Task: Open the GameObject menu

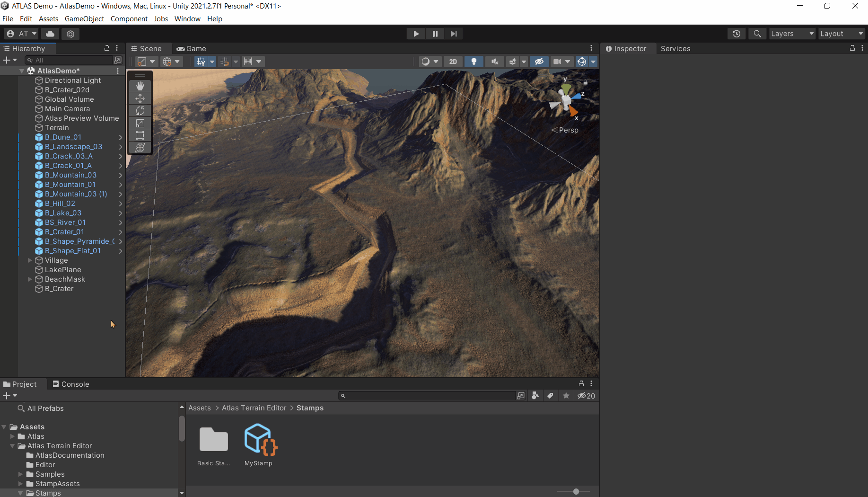Action: point(84,18)
